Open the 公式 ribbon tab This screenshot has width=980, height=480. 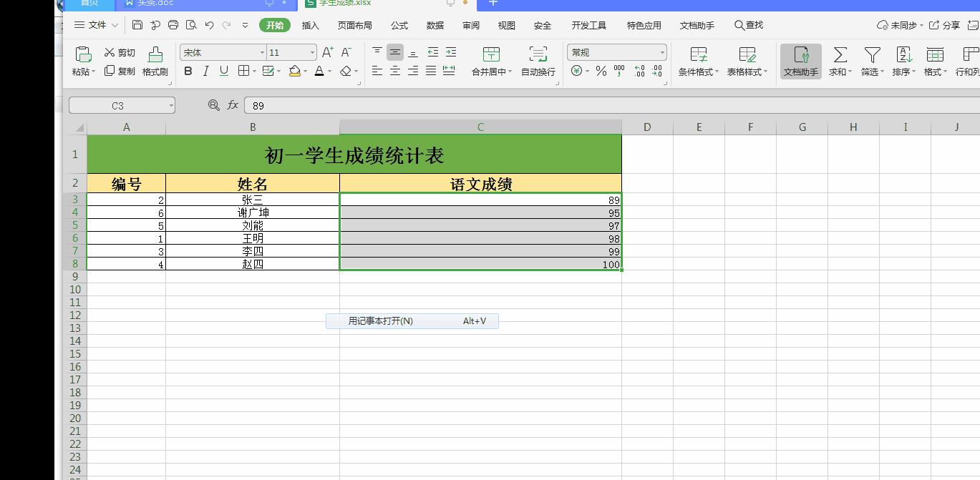coord(399,25)
